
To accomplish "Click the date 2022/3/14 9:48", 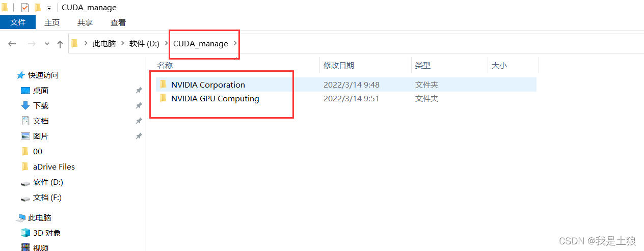I will 352,85.
